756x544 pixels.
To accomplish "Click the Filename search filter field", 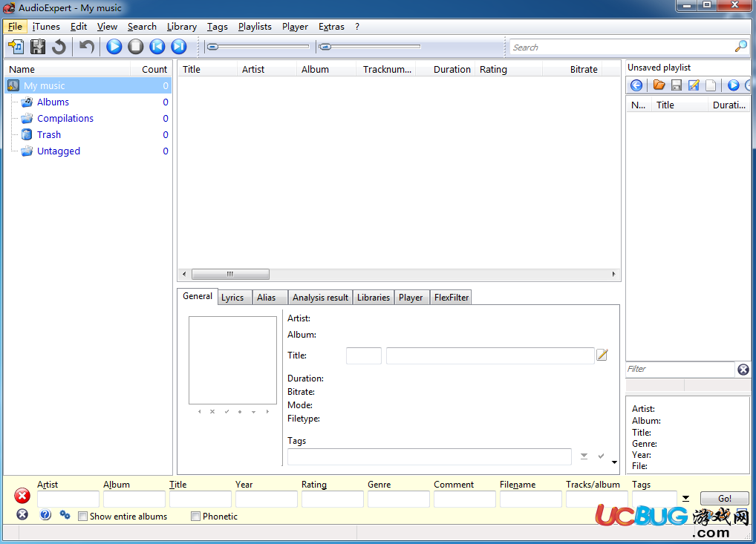I will tap(530, 499).
